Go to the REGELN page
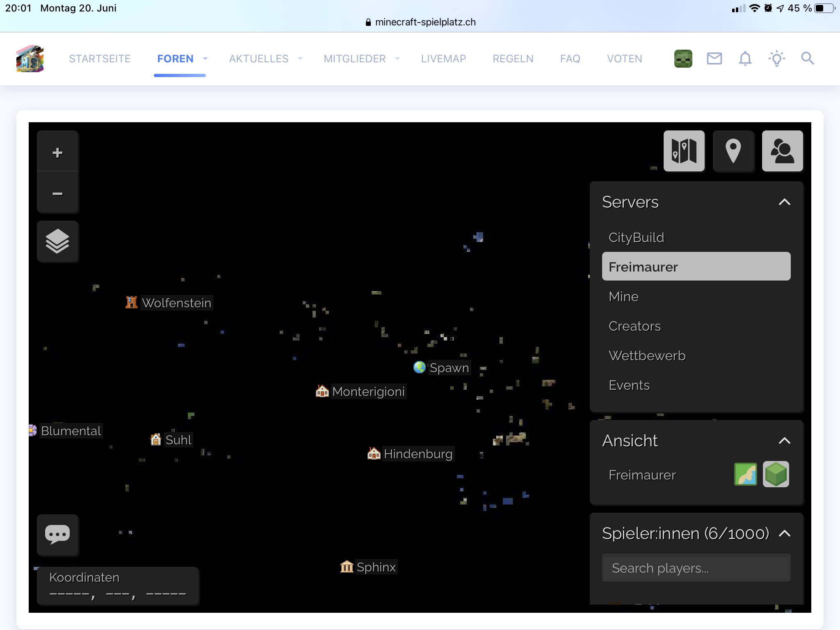The width and height of the screenshot is (840, 630). click(513, 59)
